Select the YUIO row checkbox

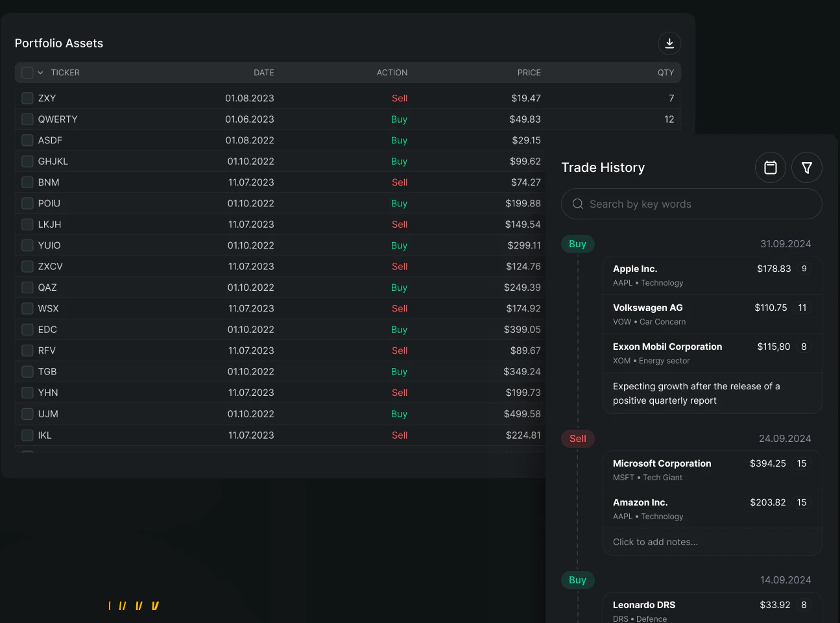27,245
